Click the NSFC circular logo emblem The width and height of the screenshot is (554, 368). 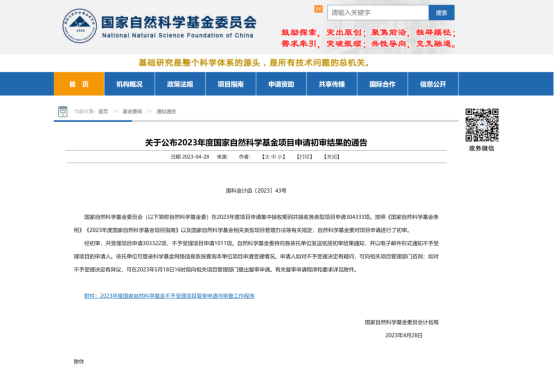point(79,26)
